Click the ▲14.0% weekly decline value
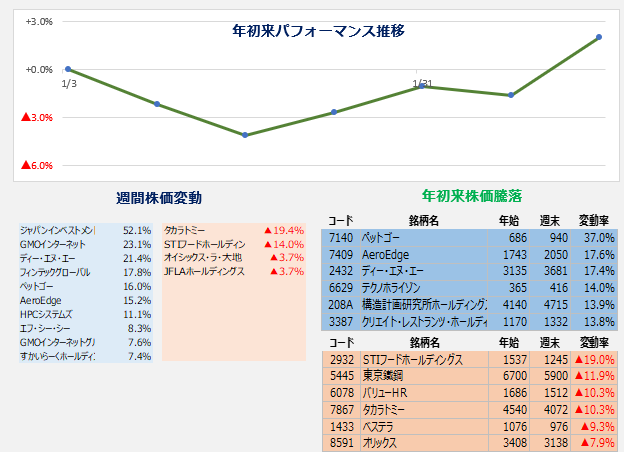 point(284,244)
